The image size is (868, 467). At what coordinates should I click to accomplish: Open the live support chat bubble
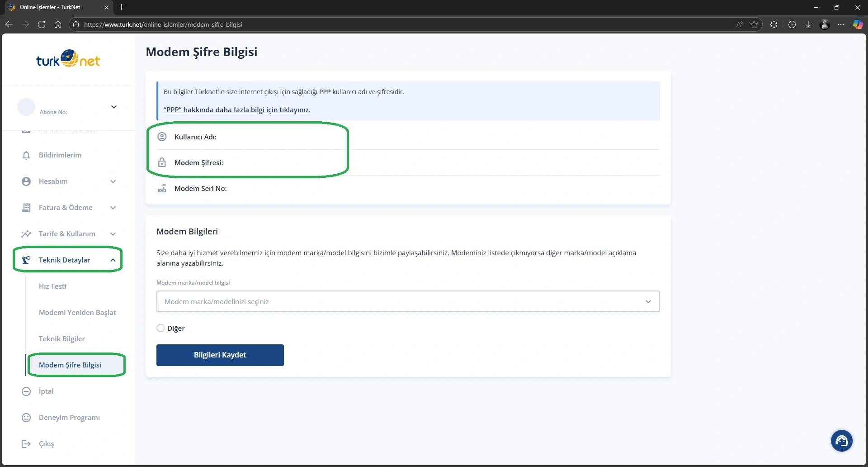pos(842,441)
